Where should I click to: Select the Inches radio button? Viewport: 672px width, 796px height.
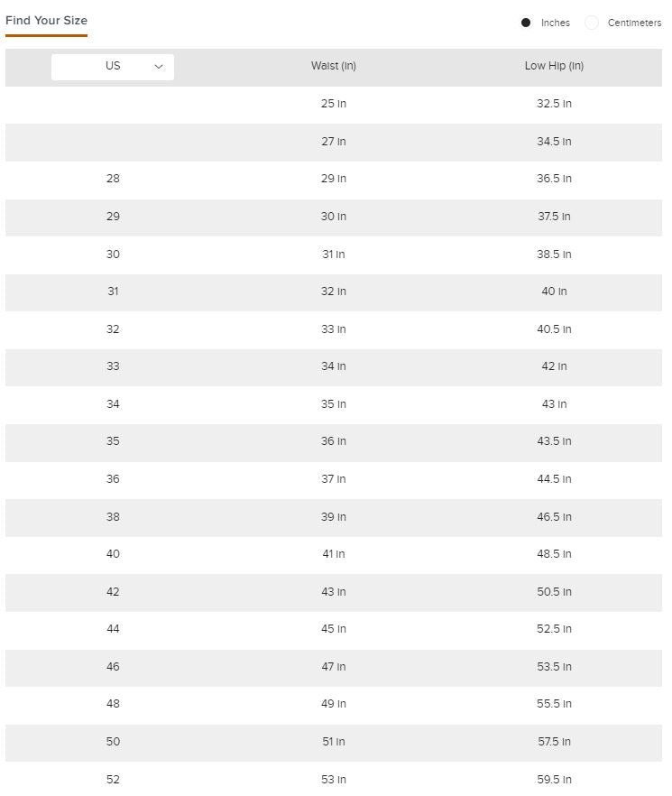[x=526, y=23]
